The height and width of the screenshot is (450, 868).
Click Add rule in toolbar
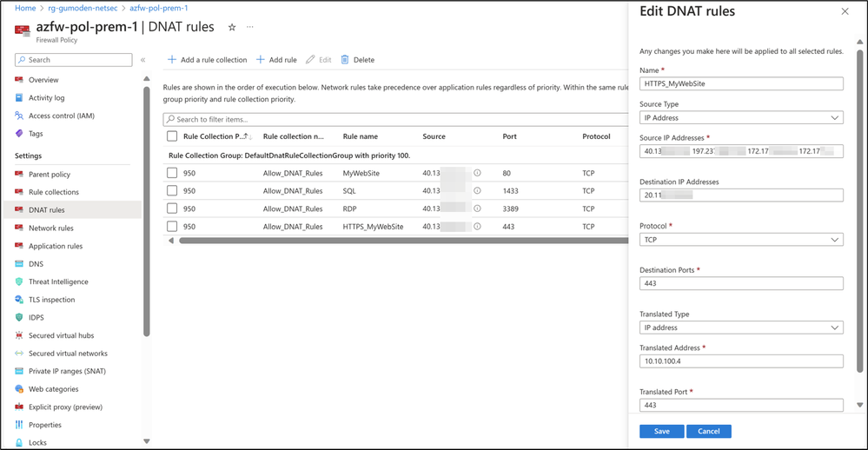pos(276,60)
